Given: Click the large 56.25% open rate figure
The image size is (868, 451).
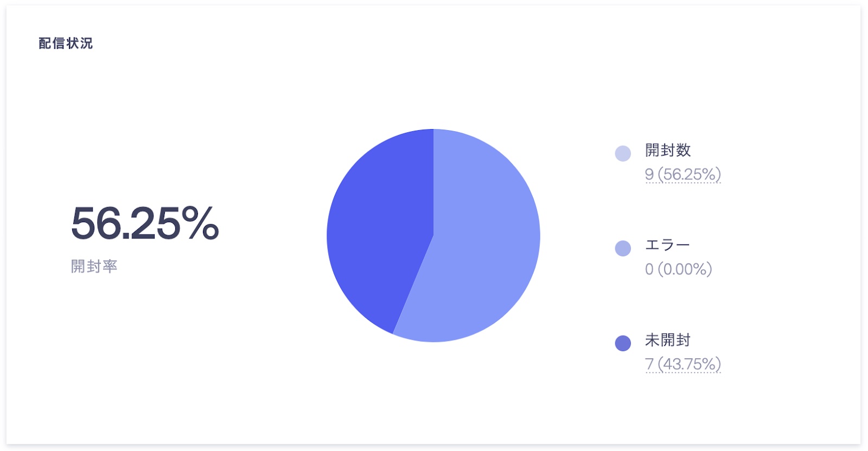Looking at the screenshot, I should click(x=145, y=223).
